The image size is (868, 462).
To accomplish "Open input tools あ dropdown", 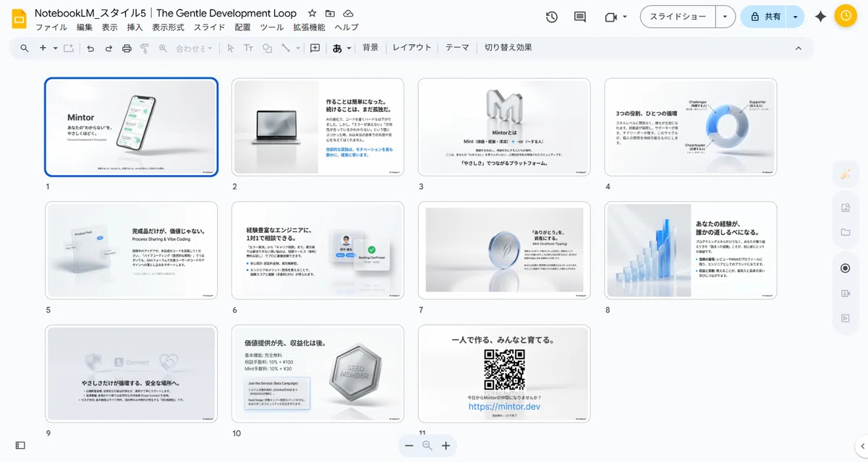I will tap(342, 48).
